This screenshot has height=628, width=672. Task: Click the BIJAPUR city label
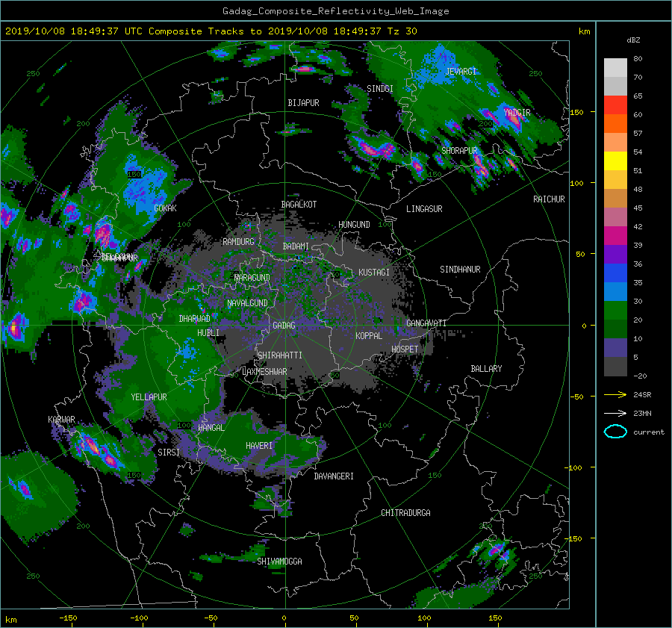point(303,103)
